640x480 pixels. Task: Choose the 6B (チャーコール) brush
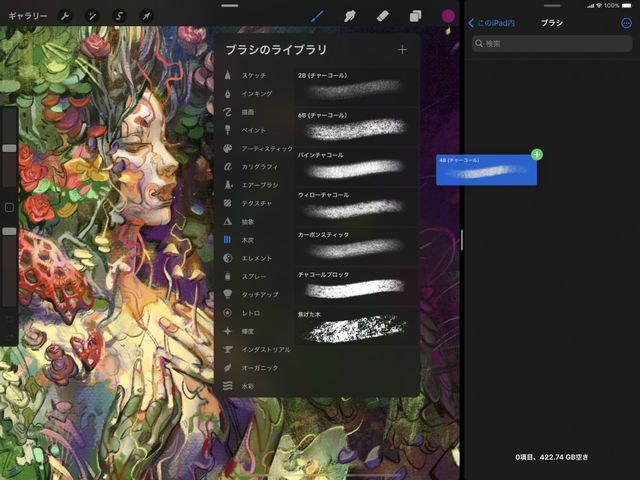[x=356, y=126]
